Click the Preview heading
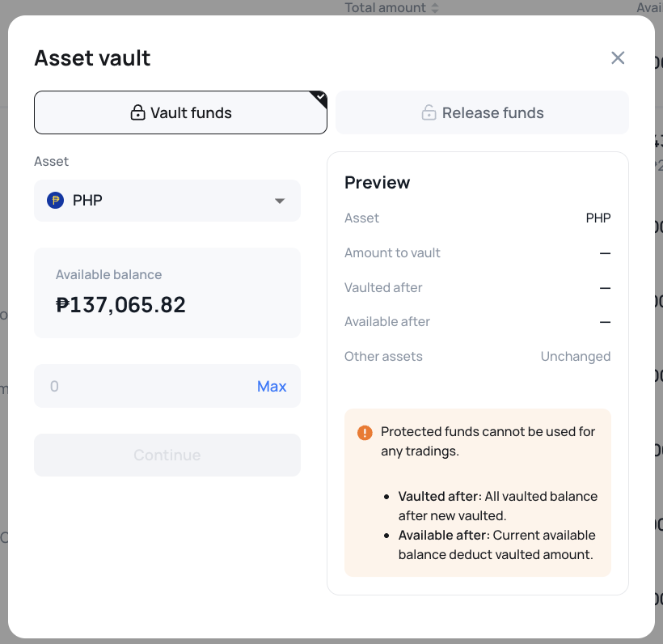This screenshot has height=644, width=663. tap(377, 182)
